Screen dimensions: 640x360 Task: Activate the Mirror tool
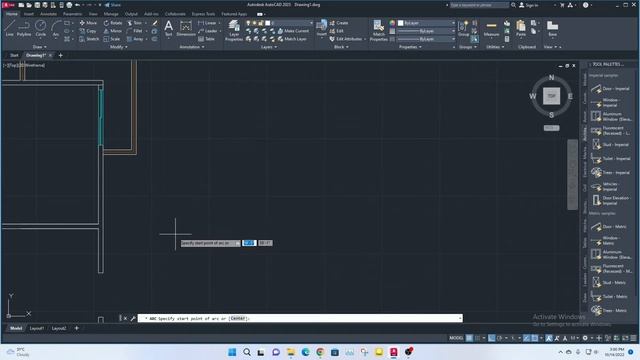coord(113,31)
